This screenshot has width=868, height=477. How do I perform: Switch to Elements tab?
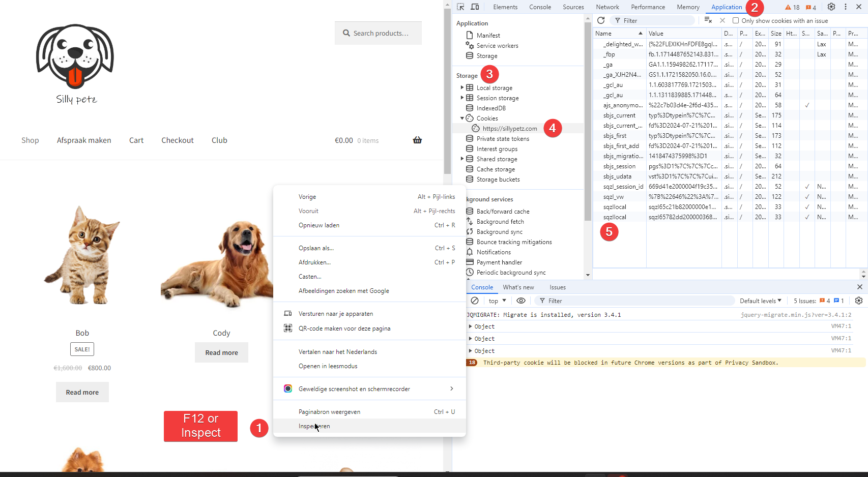pos(505,7)
